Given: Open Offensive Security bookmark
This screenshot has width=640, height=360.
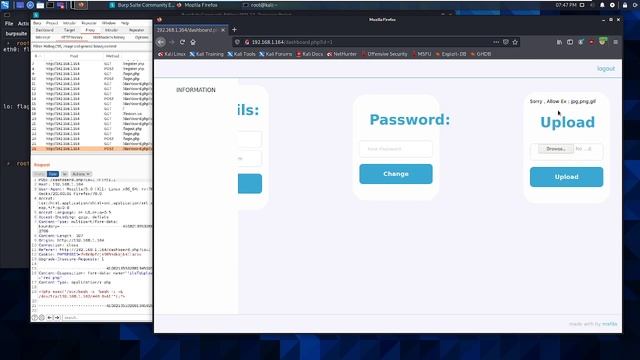Looking at the screenshot, I should (384, 54).
